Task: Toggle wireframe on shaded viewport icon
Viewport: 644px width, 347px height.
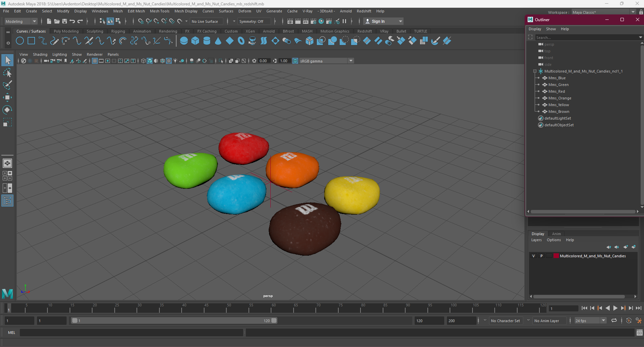Action: pyautogui.click(x=162, y=61)
